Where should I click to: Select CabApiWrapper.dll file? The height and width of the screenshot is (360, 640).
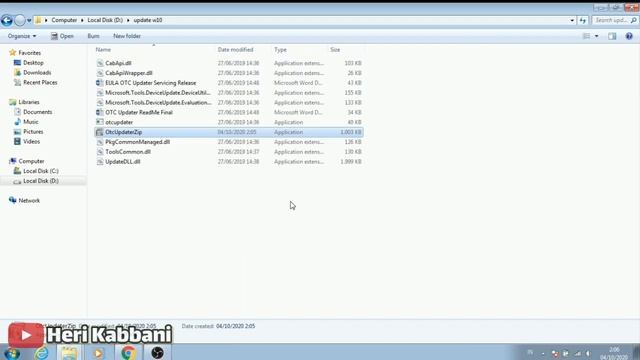(x=129, y=73)
